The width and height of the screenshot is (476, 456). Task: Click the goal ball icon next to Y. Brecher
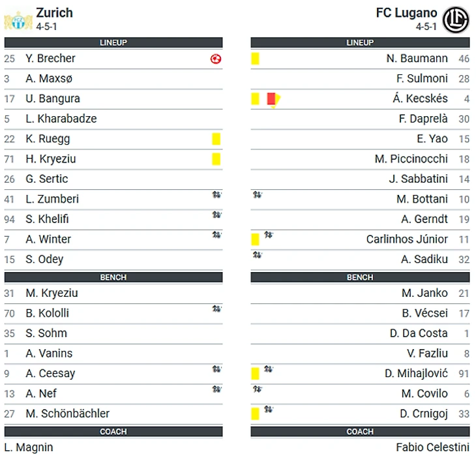click(216, 59)
